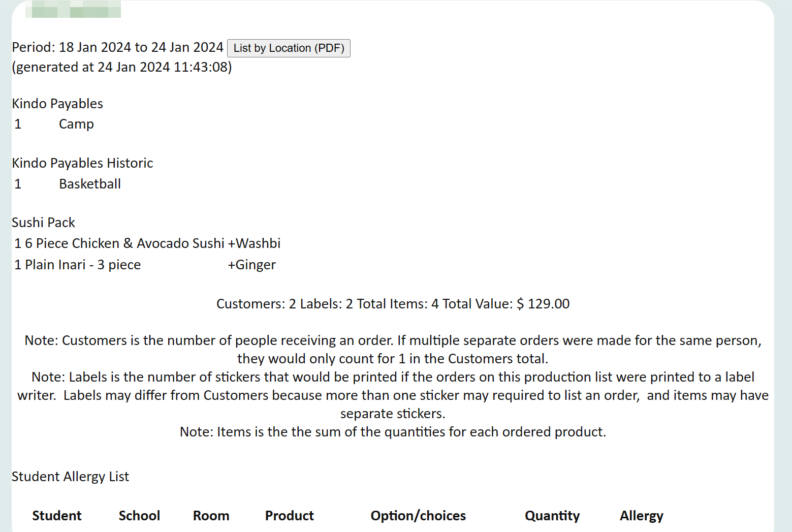Click the Product column header
Screen dimensions: 792x532
[x=290, y=516]
